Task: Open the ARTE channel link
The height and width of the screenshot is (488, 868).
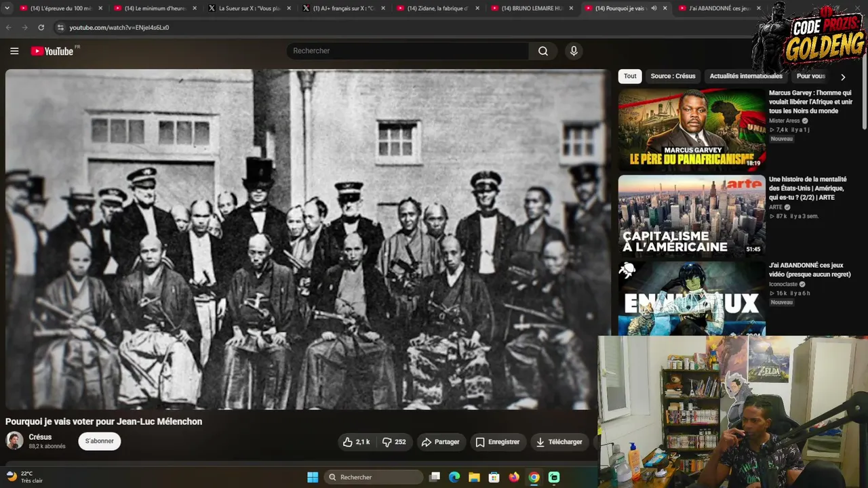Action: pyautogui.click(x=776, y=207)
